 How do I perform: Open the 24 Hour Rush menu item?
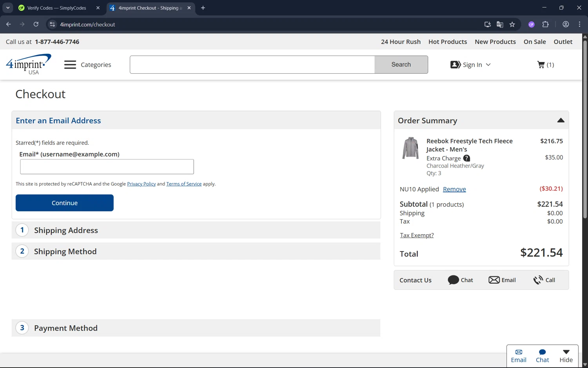coord(401,42)
